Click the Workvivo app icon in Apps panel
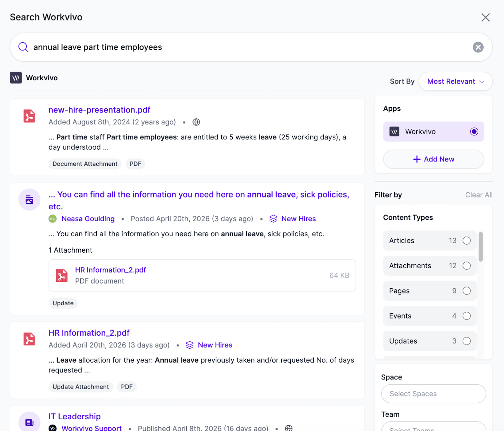 click(x=394, y=132)
